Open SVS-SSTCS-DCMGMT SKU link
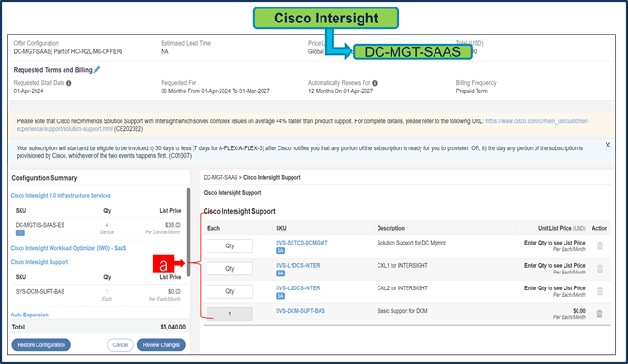 click(302, 243)
